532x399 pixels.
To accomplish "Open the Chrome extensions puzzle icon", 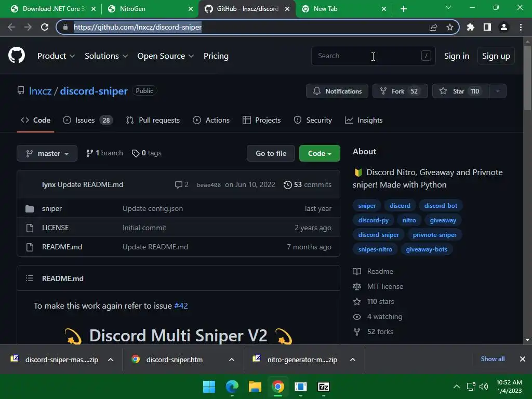I will point(471,27).
